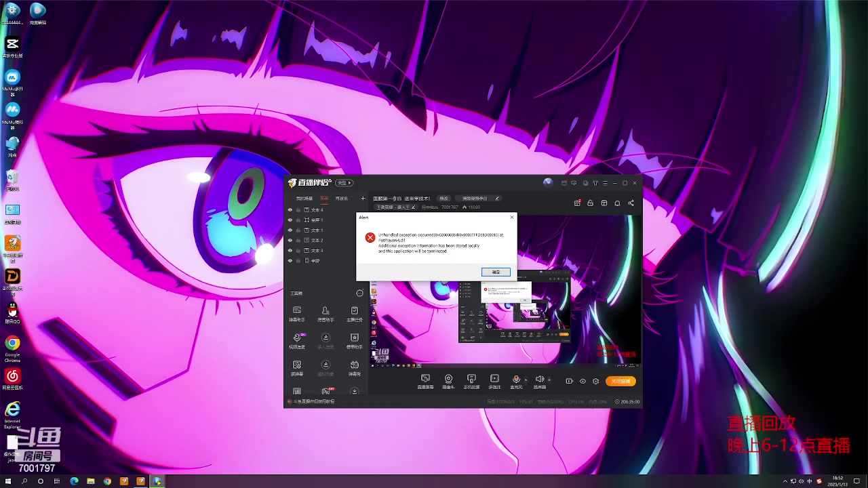Click the stream preview area
The height and width of the screenshot is (488, 868).
[505, 291]
